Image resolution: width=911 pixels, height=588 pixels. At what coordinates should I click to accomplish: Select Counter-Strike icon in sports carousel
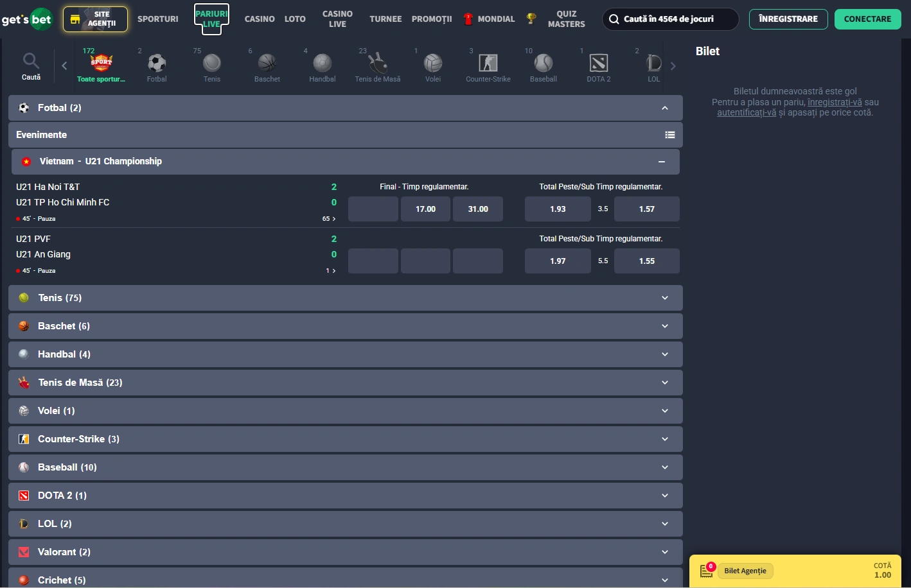(x=488, y=63)
